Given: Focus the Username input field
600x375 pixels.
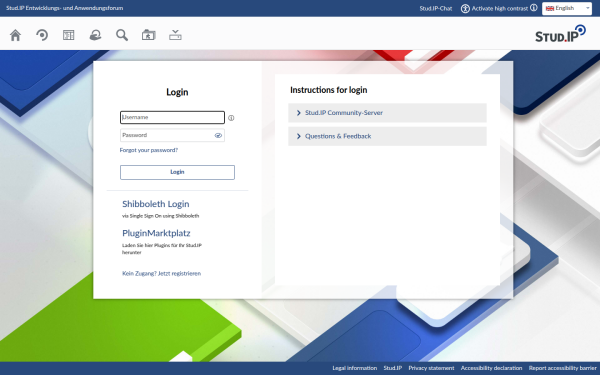Looking at the screenshot, I should [x=172, y=117].
